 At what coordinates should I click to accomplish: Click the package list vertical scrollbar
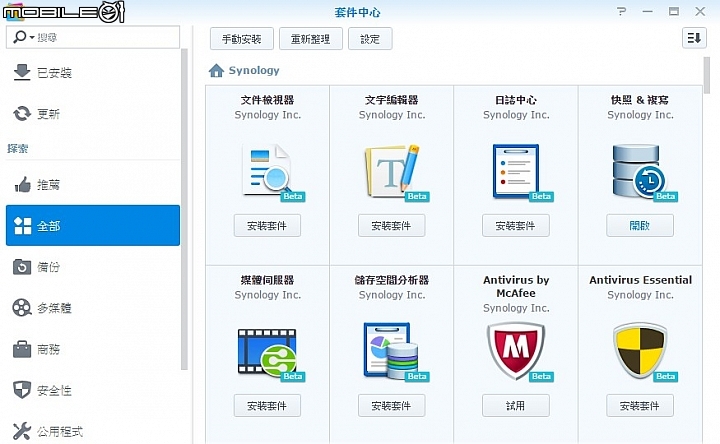point(707,75)
